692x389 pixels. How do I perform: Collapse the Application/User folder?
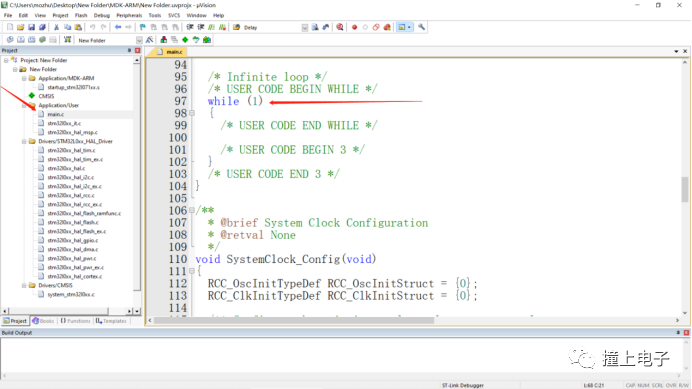[24, 105]
